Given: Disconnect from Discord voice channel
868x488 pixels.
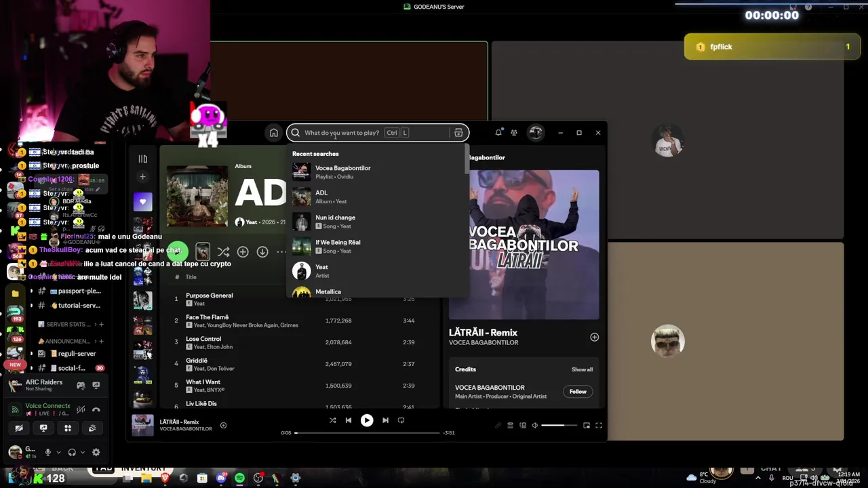Looking at the screenshot, I should pyautogui.click(x=96, y=409).
